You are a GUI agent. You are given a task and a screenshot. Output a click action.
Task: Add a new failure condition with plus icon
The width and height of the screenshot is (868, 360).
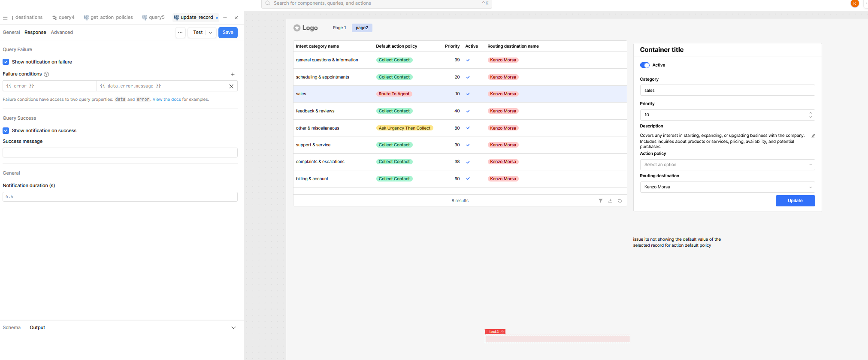(x=233, y=74)
